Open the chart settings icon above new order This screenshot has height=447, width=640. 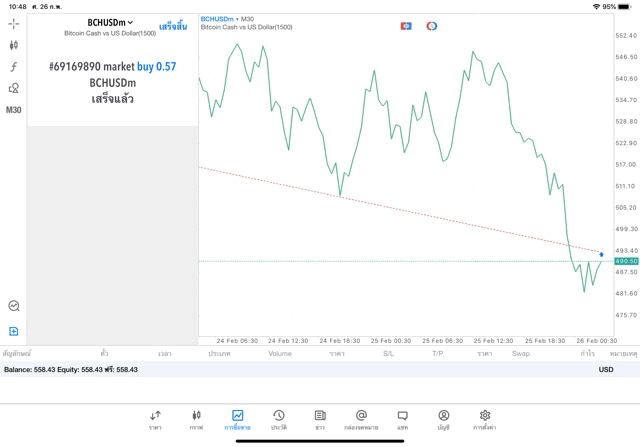click(14, 306)
